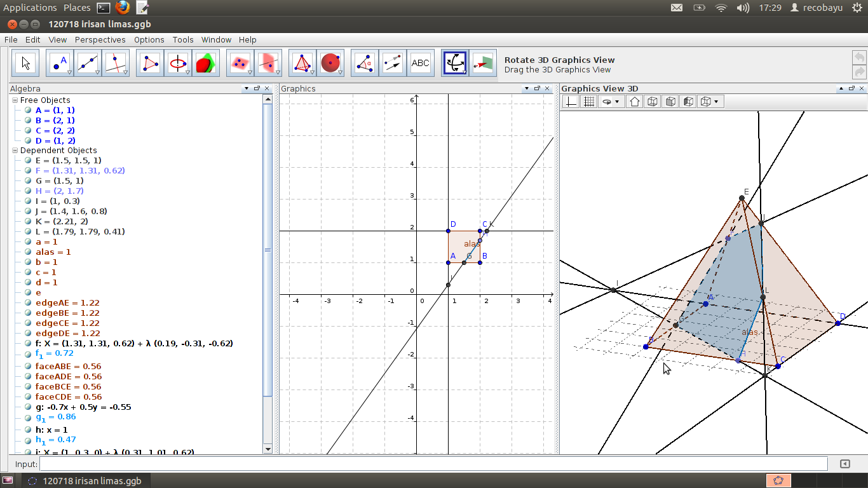Select the Move tool in the toolbar

tap(25, 62)
